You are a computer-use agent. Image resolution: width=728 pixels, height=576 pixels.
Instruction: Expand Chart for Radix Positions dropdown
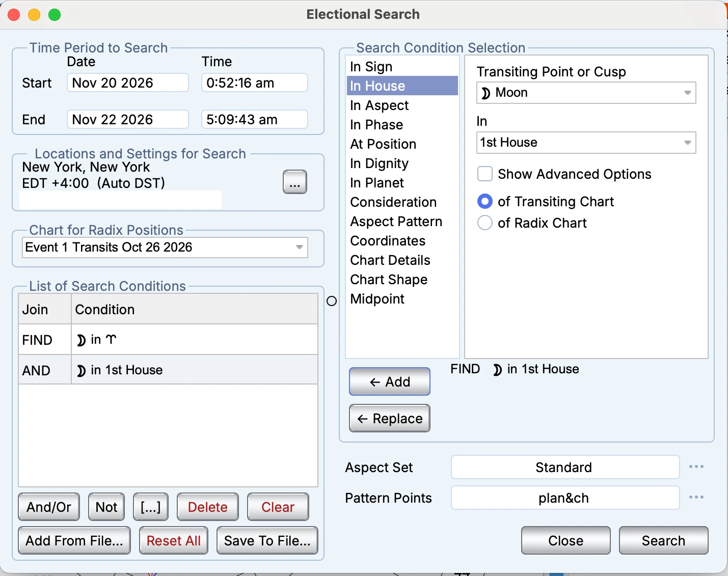pos(165,248)
